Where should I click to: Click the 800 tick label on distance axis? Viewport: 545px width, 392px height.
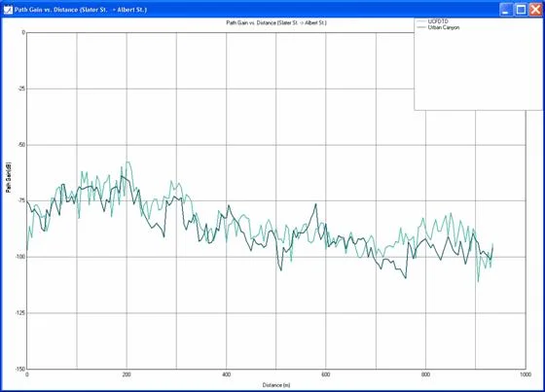point(425,374)
